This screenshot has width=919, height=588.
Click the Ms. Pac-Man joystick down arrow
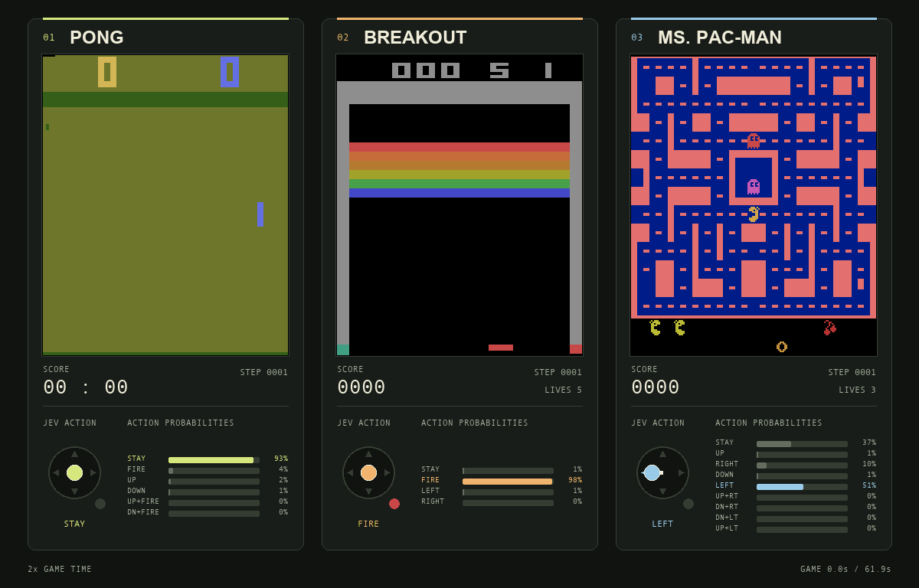[662, 492]
